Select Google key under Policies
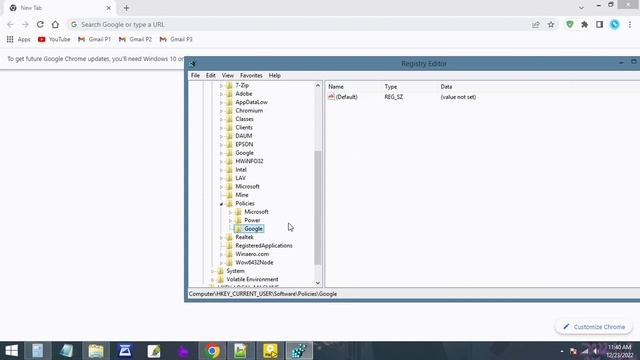640x360 pixels. point(253,229)
